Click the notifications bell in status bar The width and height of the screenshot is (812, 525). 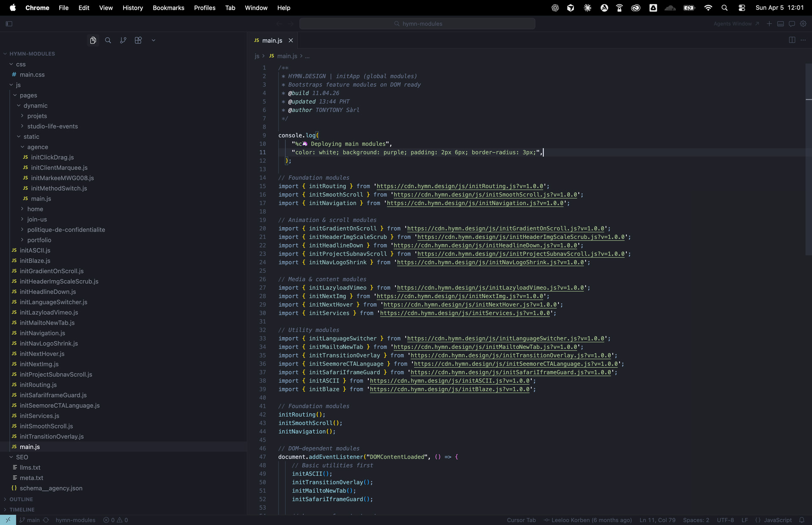point(802,520)
